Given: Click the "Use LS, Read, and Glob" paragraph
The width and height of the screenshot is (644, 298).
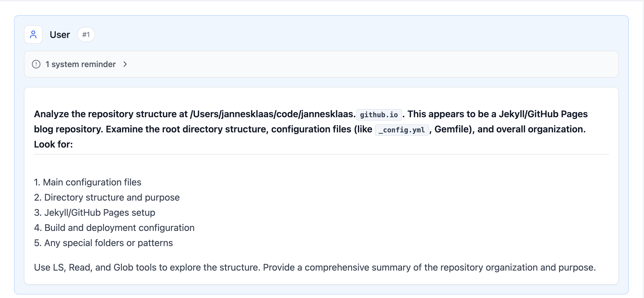Looking at the screenshot, I should pyautogui.click(x=315, y=267).
